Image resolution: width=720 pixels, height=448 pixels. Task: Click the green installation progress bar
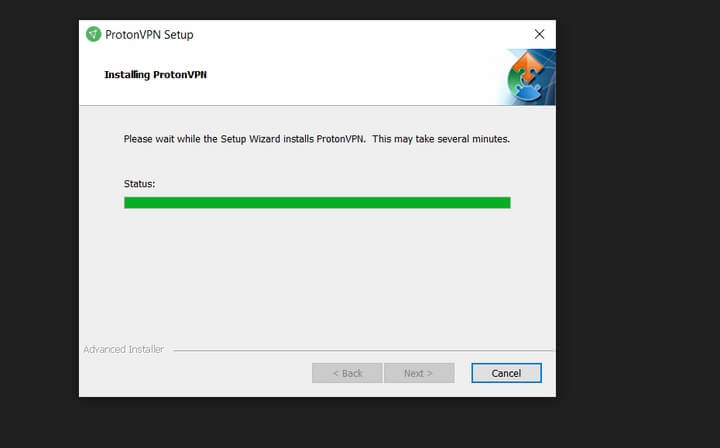click(317, 202)
